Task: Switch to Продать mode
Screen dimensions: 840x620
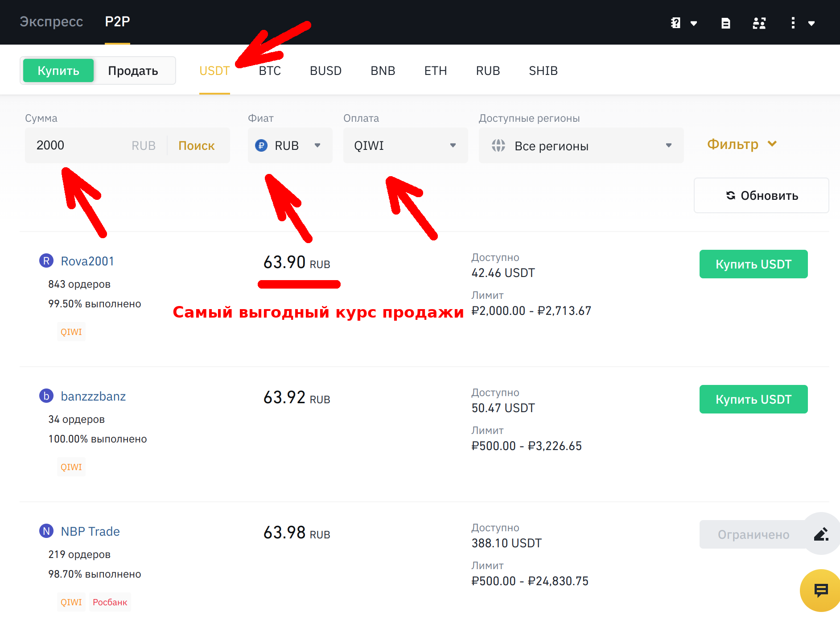Action: [133, 70]
